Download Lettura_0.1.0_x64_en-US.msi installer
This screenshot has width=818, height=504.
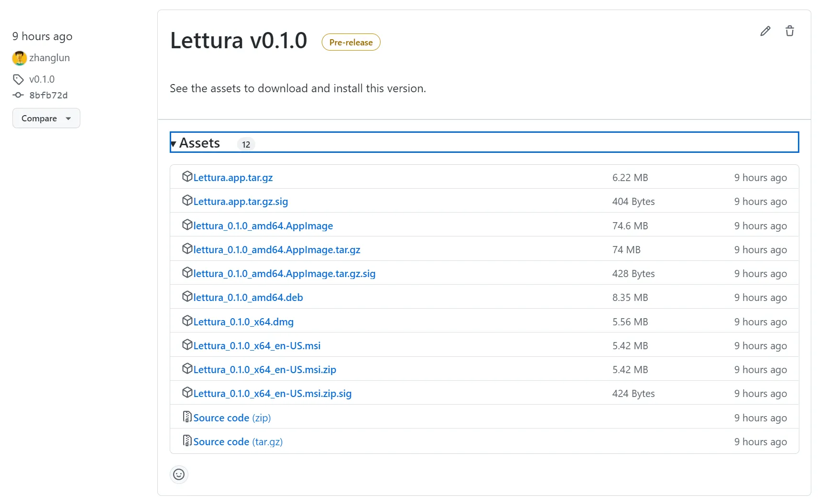tap(257, 346)
